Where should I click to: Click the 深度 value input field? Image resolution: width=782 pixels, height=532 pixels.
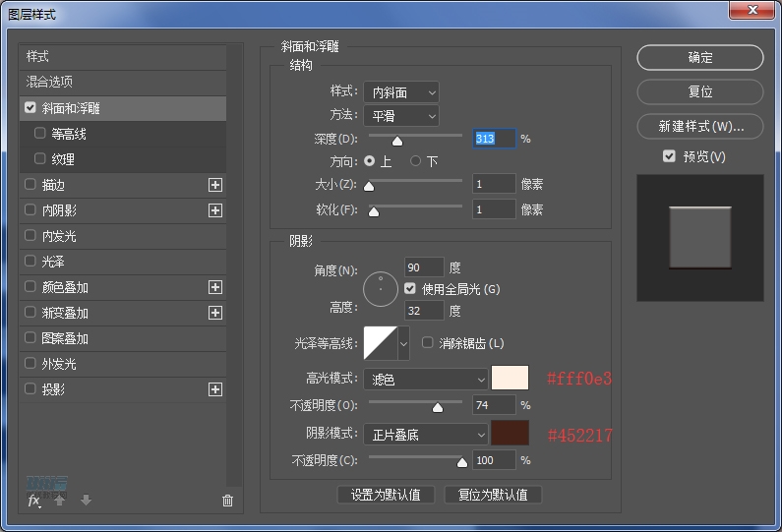point(494,139)
